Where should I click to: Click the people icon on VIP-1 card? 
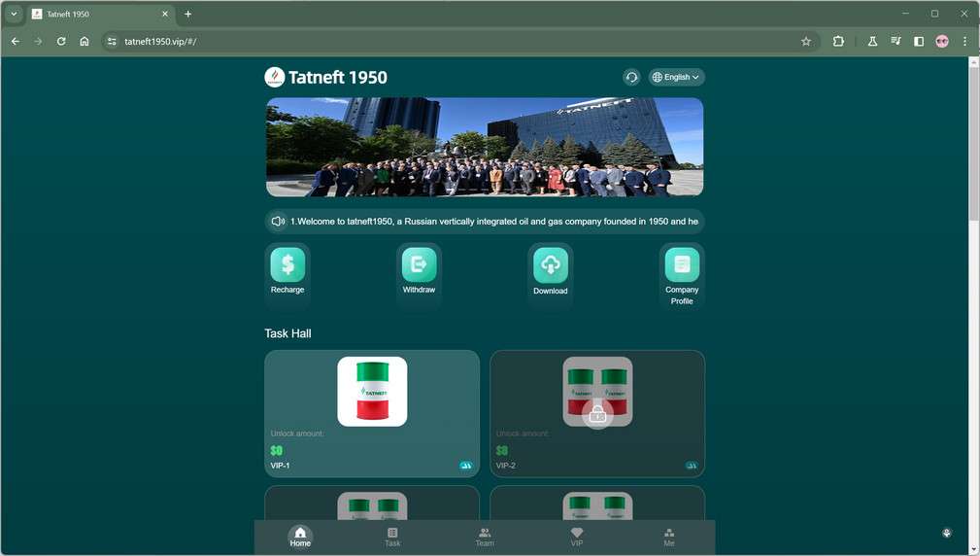[x=465, y=466]
